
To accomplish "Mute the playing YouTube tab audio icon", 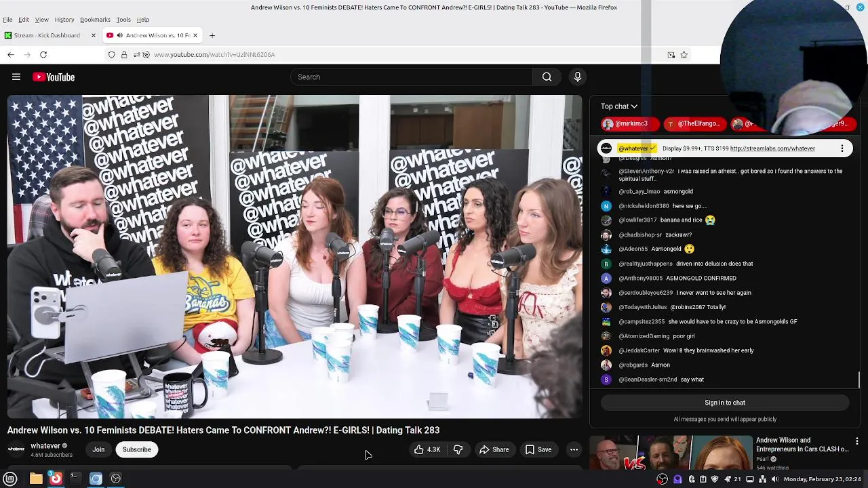I will click(x=119, y=35).
